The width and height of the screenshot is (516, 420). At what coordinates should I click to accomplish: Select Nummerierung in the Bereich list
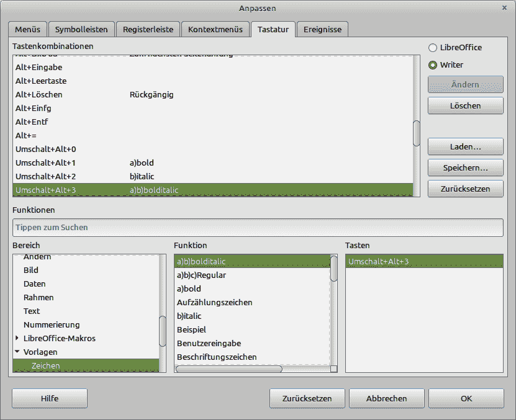pyautogui.click(x=52, y=325)
